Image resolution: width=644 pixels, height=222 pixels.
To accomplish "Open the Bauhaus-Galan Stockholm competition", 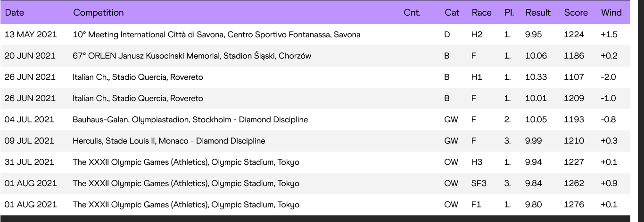I will pos(190,120).
